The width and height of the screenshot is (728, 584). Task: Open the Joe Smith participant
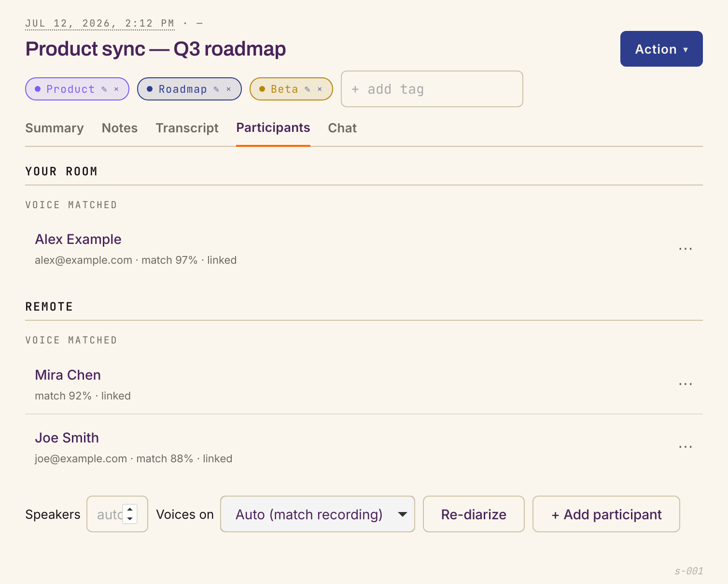[x=67, y=438]
